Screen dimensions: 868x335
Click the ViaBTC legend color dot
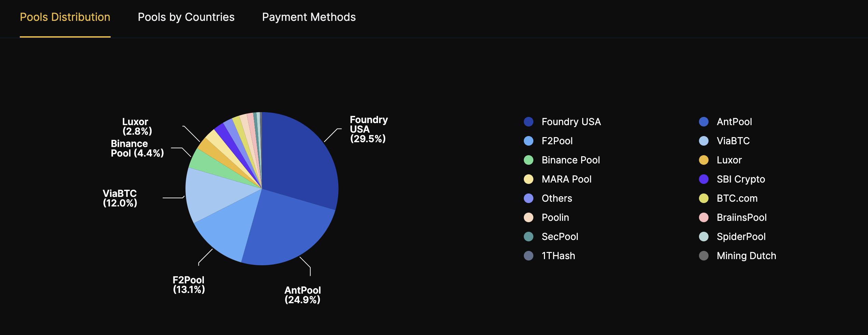pos(704,141)
